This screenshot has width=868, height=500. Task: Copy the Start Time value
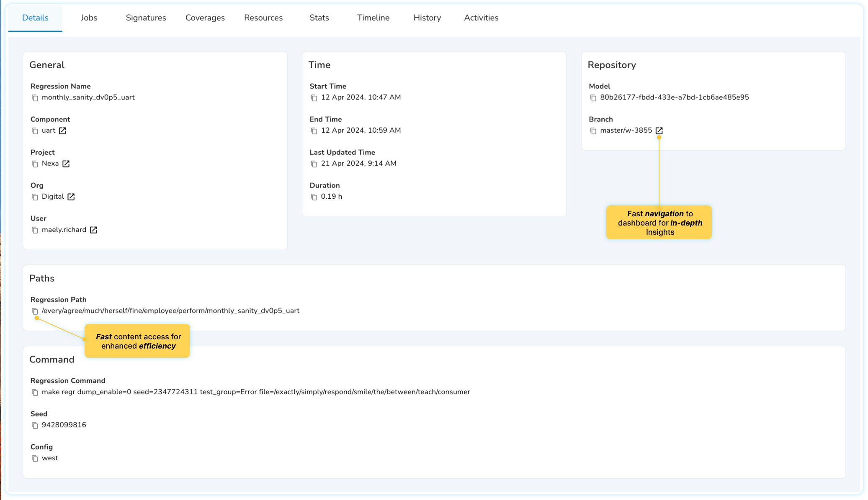pyautogui.click(x=314, y=98)
